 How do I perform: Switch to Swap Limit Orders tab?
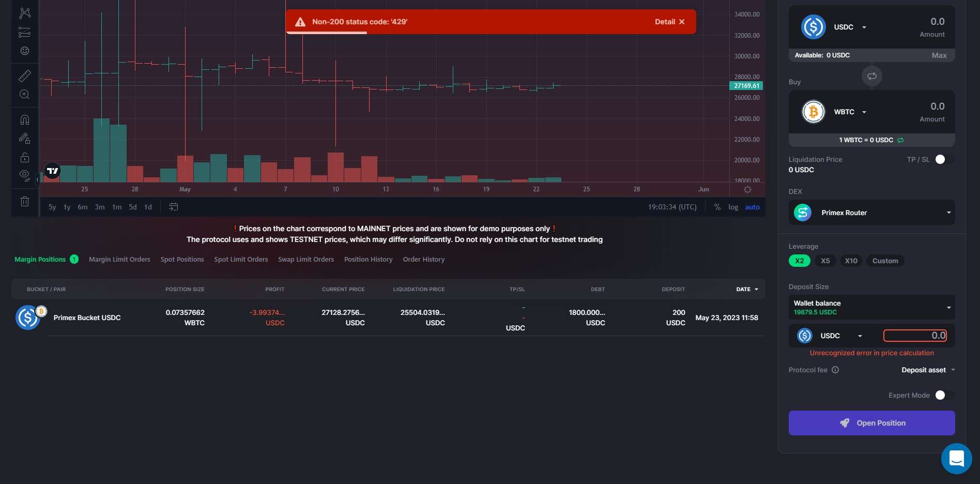click(306, 259)
